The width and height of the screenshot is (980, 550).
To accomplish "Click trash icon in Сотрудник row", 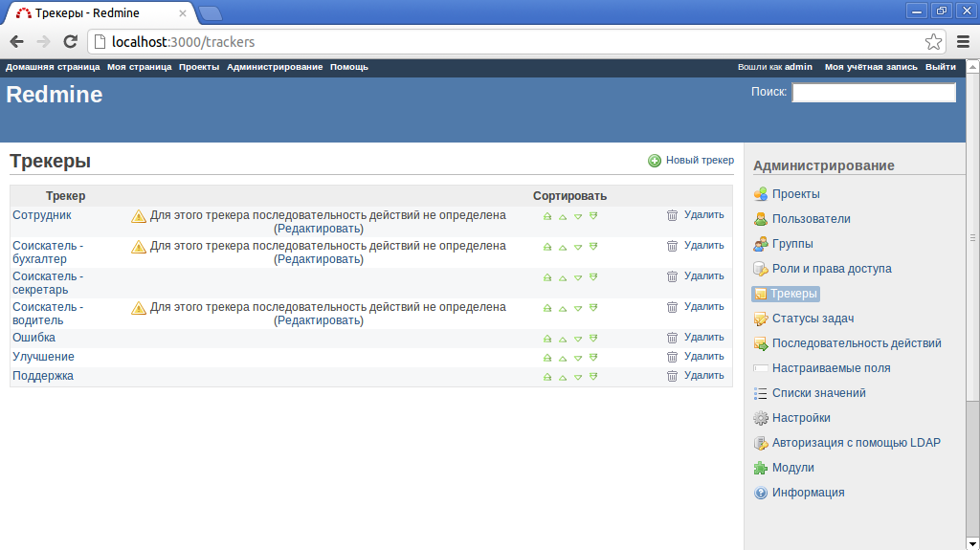I will coord(672,215).
